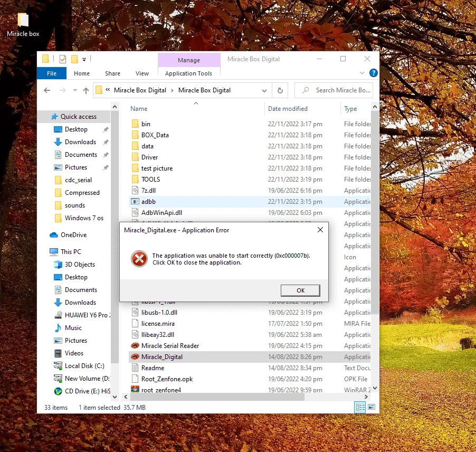The height and width of the screenshot is (452, 476).
Task: Open address bar previous locations dropdown
Action: (x=264, y=90)
